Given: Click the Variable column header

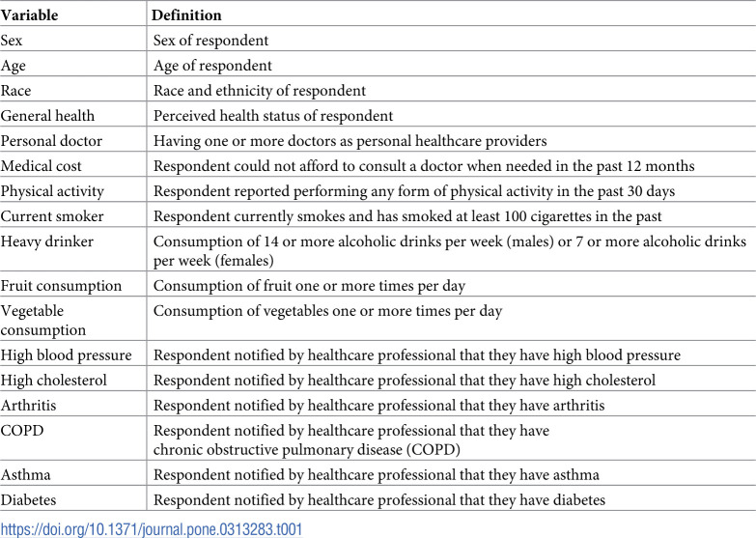Looking at the screenshot, I should pos(29,15).
